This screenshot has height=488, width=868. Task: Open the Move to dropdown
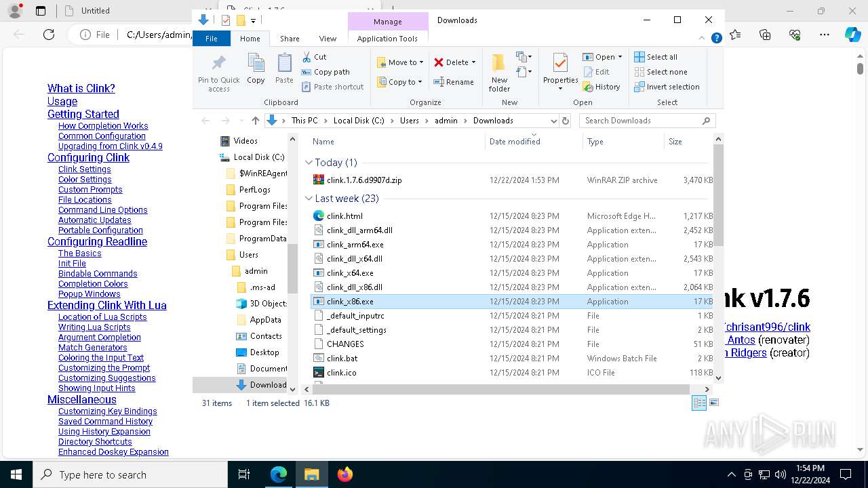400,62
